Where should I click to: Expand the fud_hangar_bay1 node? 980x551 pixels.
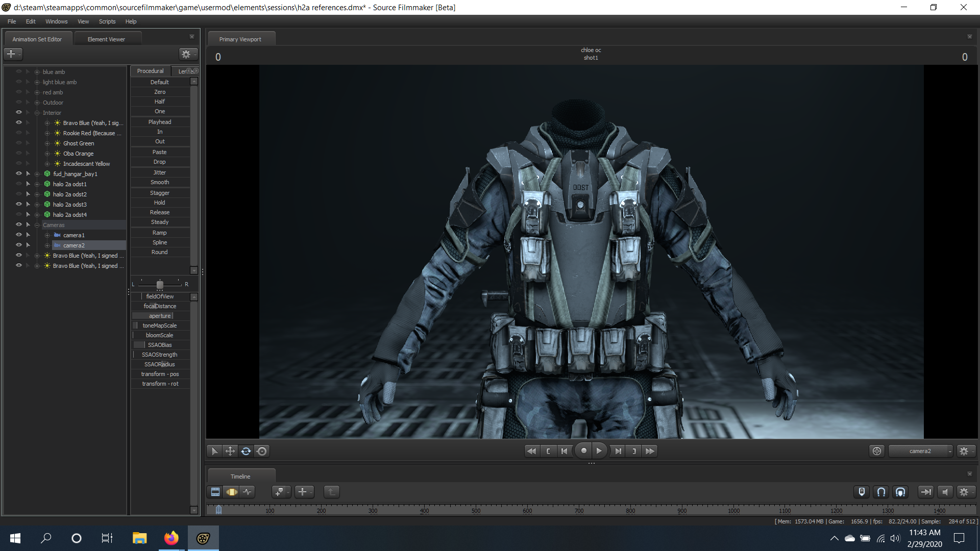click(37, 174)
